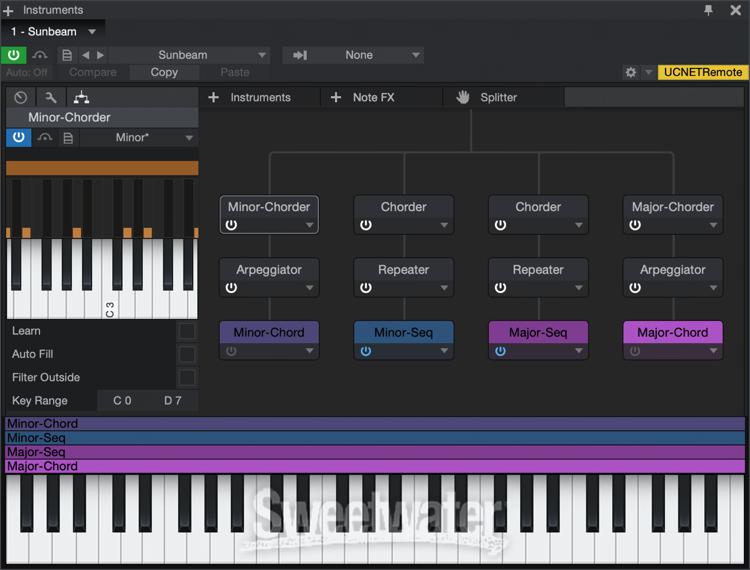Image resolution: width=750 pixels, height=570 pixels.
Task: Show the routing view icon
Action: coord(81,98)
